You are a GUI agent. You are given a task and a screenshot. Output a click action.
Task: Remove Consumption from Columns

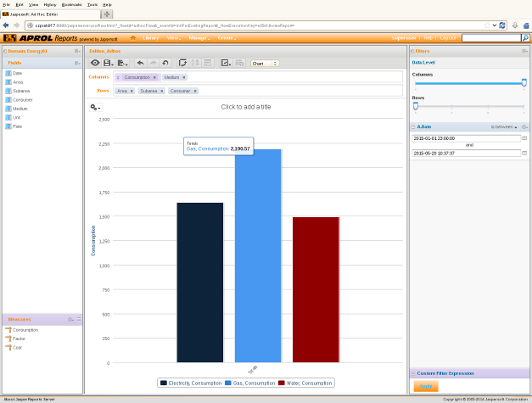tap(154, 77)
